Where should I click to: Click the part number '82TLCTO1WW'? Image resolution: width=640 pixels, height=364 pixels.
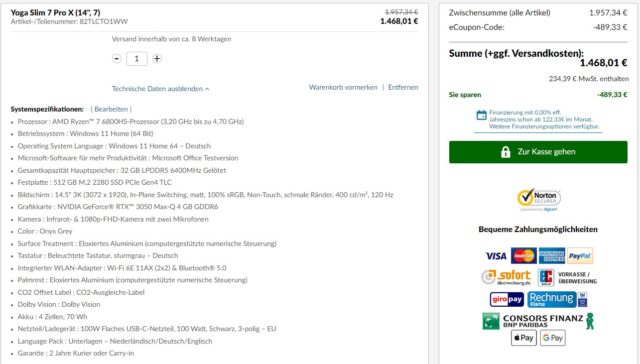point(104,22)
